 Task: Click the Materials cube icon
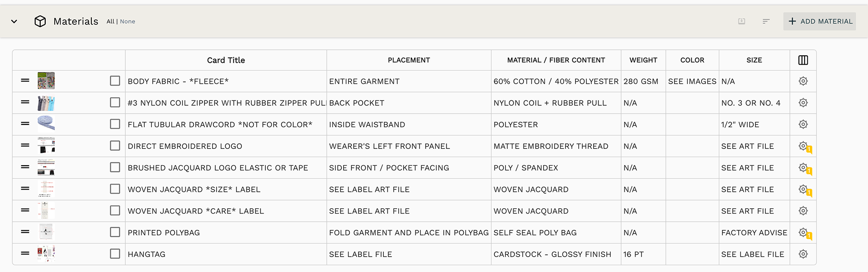(40, 21)
